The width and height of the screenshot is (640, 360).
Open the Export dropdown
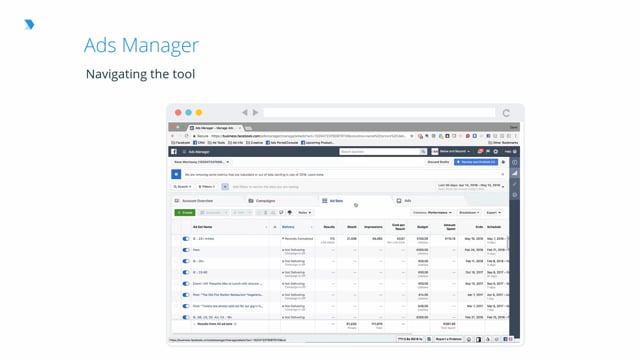click(493, 213)
